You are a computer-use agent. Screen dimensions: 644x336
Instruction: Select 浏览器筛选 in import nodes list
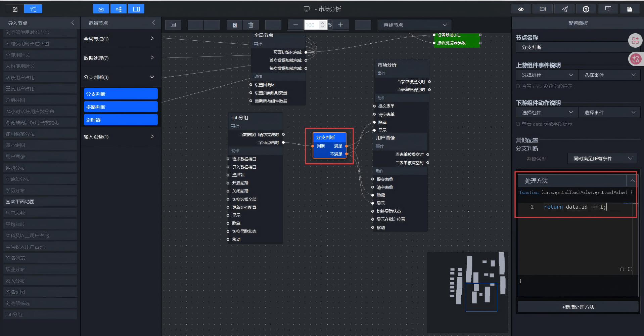[40, 303]
